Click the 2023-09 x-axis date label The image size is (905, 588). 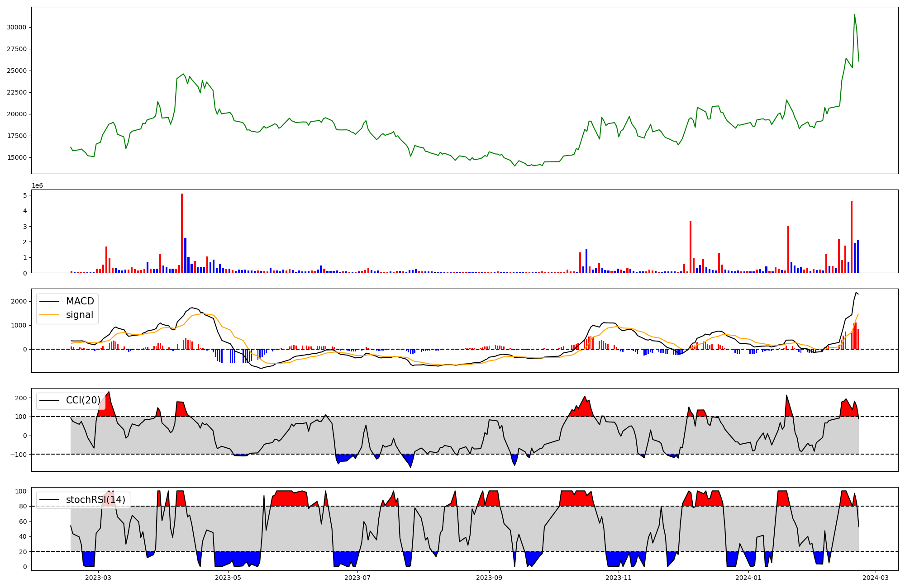[x=489, y=578]
